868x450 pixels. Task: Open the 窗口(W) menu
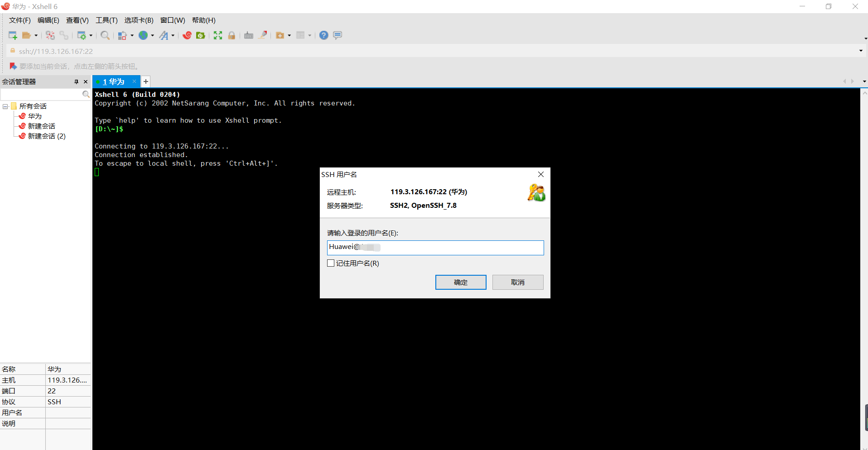tap(173, 20)
